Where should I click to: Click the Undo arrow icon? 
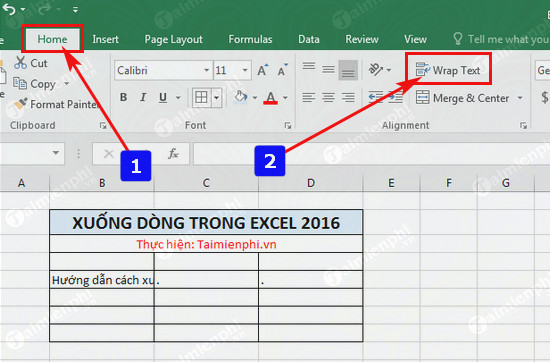(x=9, y=9)
